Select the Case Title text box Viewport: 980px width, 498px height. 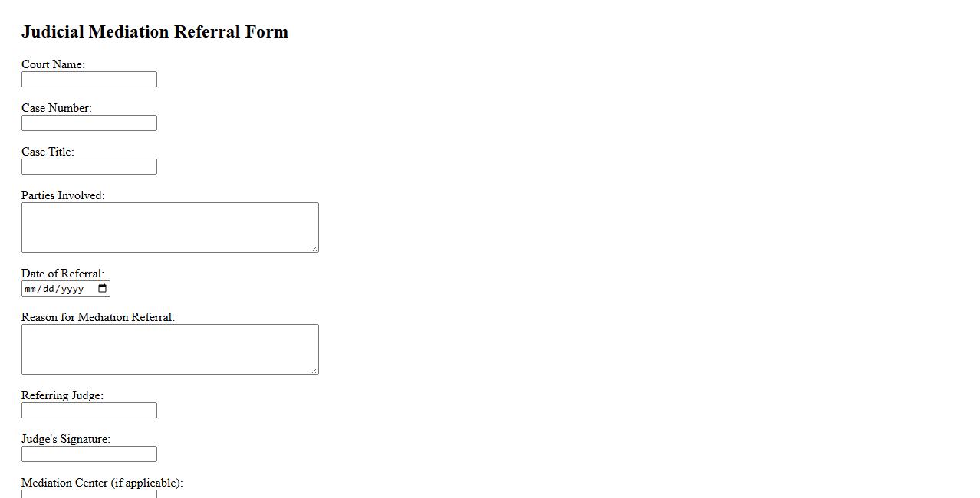(89, 167)
